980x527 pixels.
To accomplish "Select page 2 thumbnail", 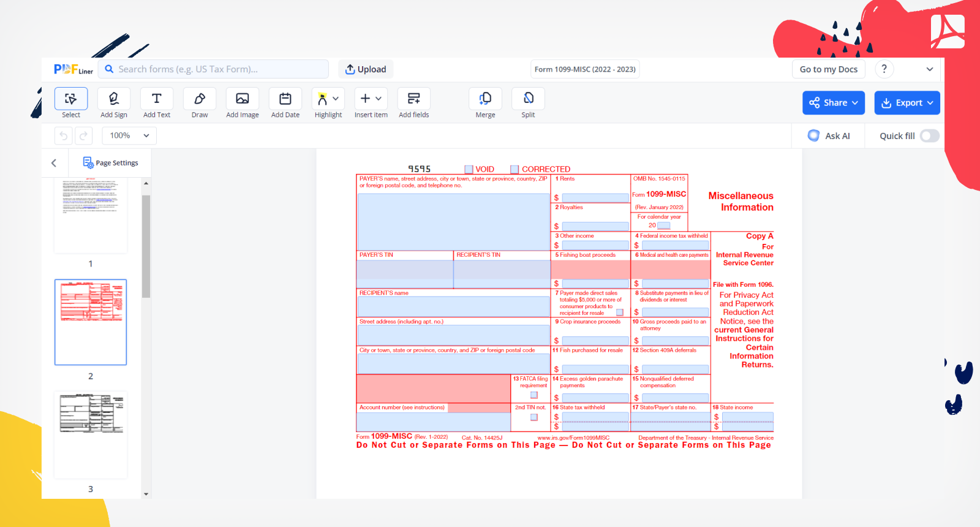I will (91, 322).
